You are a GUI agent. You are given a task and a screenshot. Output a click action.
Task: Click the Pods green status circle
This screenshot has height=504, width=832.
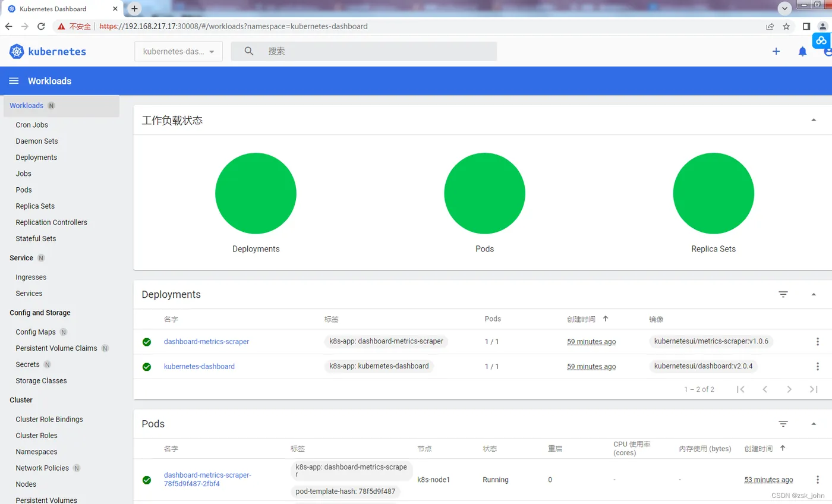click(484, 193)
